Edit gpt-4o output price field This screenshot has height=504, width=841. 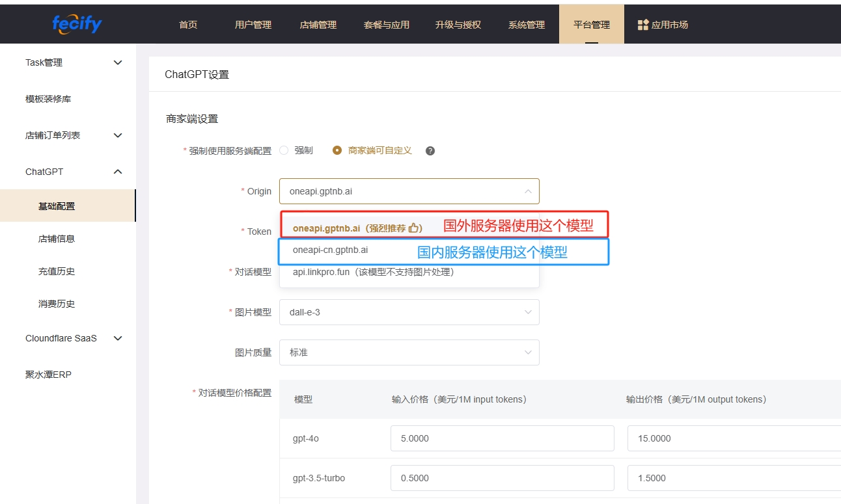(734, 438)
